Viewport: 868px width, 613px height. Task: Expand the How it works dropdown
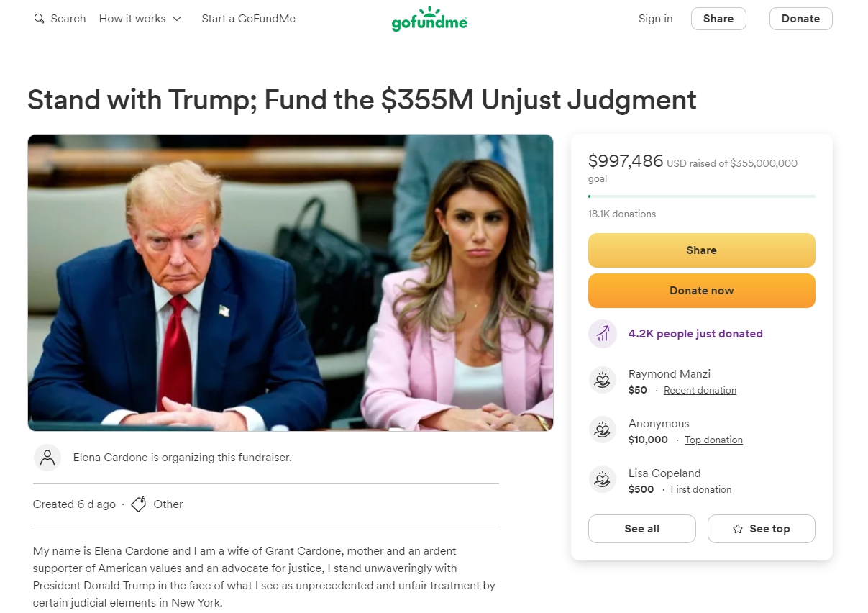click(x=140, y=19)
